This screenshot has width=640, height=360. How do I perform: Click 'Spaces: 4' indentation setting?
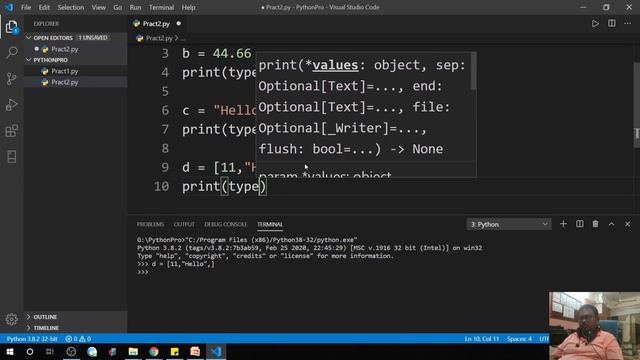(x=519, y=339)
